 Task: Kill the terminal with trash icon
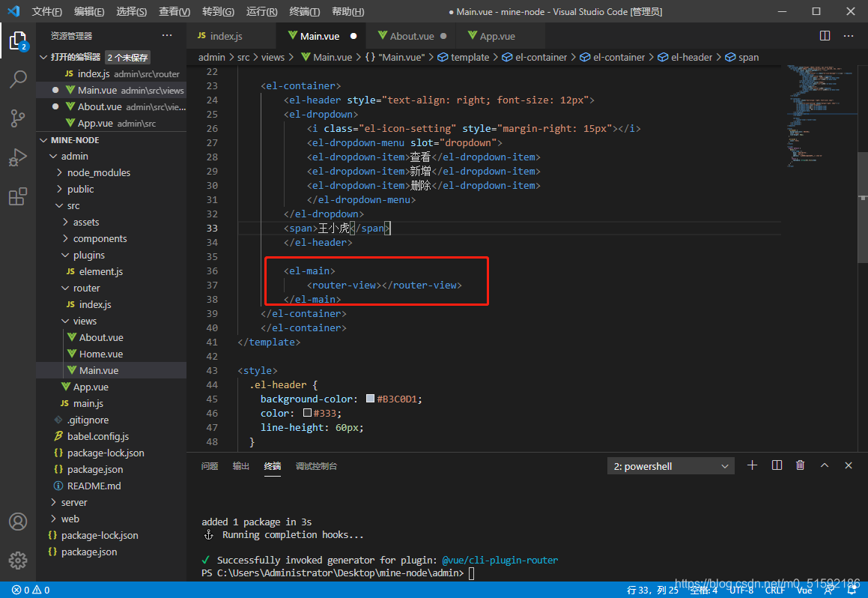[800, 465]
